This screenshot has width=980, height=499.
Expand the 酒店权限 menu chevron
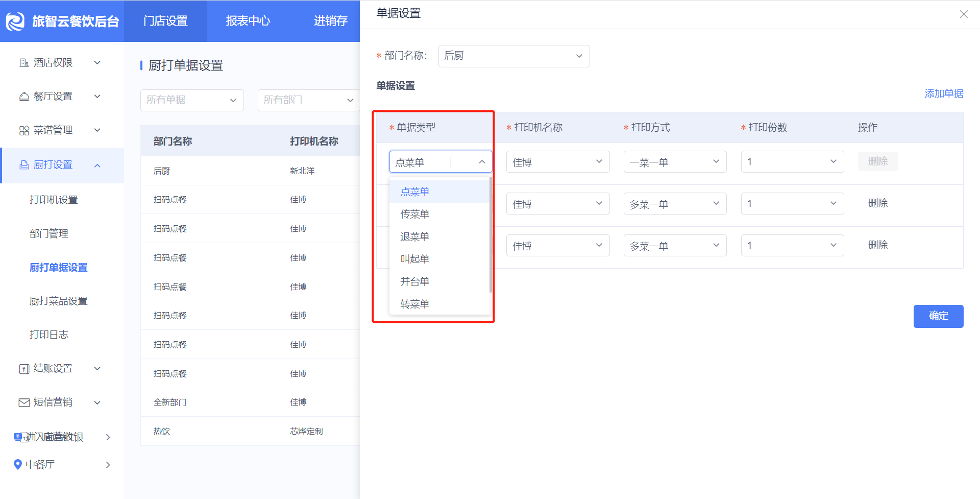[x=97, y=63]
